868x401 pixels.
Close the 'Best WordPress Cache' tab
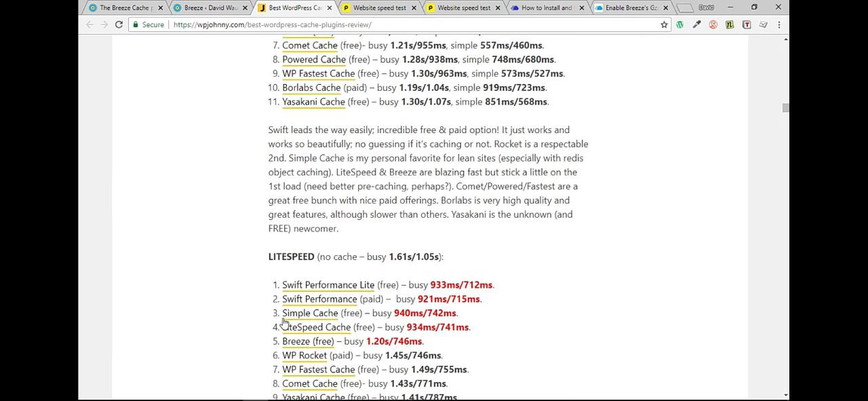pyautogui.click(x=330, y=7)
